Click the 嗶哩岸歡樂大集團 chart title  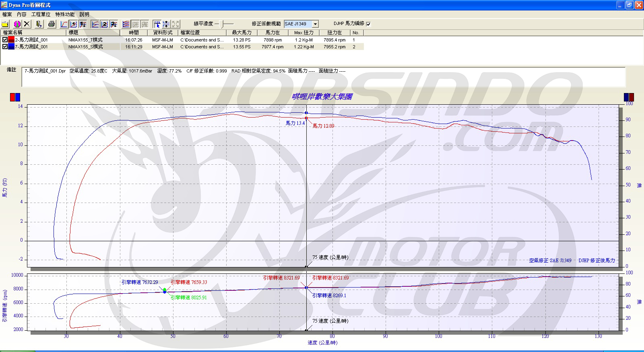click(322, 97)
